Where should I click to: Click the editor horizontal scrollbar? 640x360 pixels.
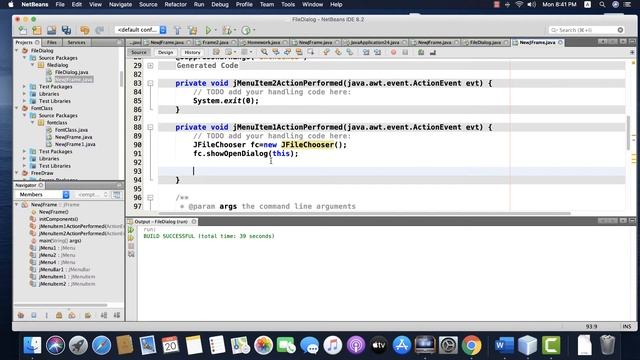coord(364,213)
